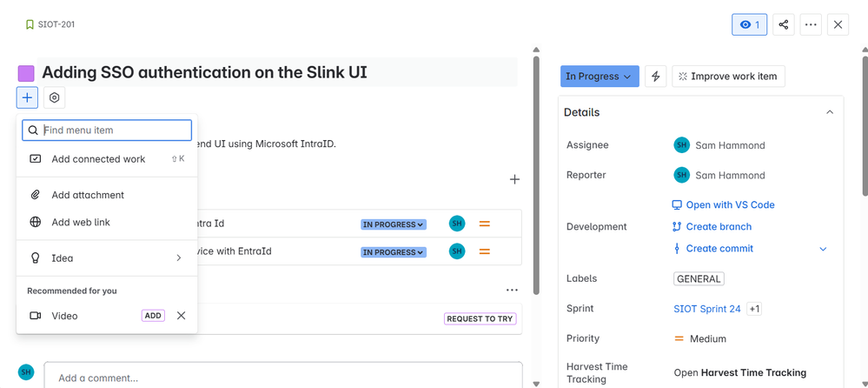Open status dropdown for service with EntraId row
This screenshot has height=388, width=868.
tap(394, 252)
